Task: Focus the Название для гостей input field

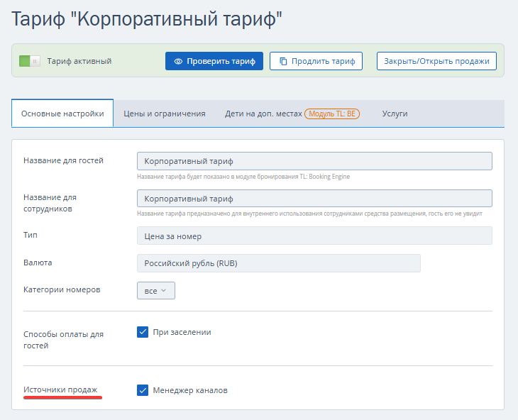Action: point(314,161)
